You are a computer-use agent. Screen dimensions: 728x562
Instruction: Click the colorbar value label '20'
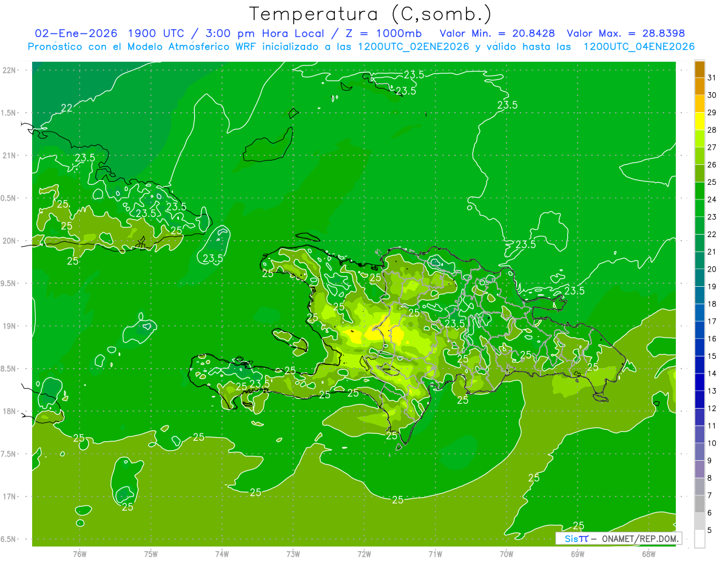(712, 269)
